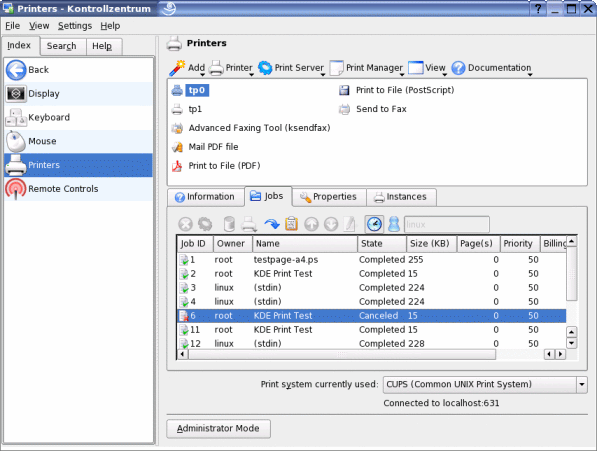The width and height of the screenshot is (597, 451).
Task: Click the increase priority up-arrow icon
Action: click(x=311, y=224)
